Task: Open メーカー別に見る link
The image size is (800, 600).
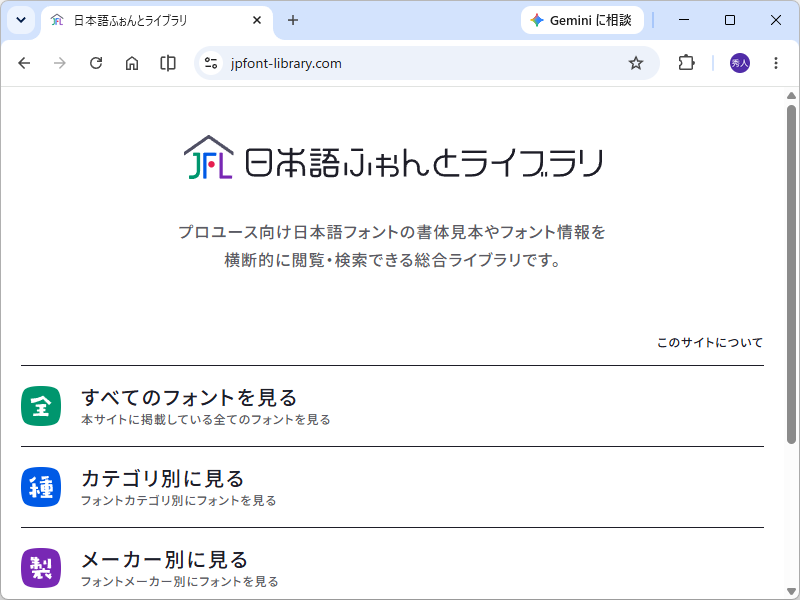Action: pos(165,560)
